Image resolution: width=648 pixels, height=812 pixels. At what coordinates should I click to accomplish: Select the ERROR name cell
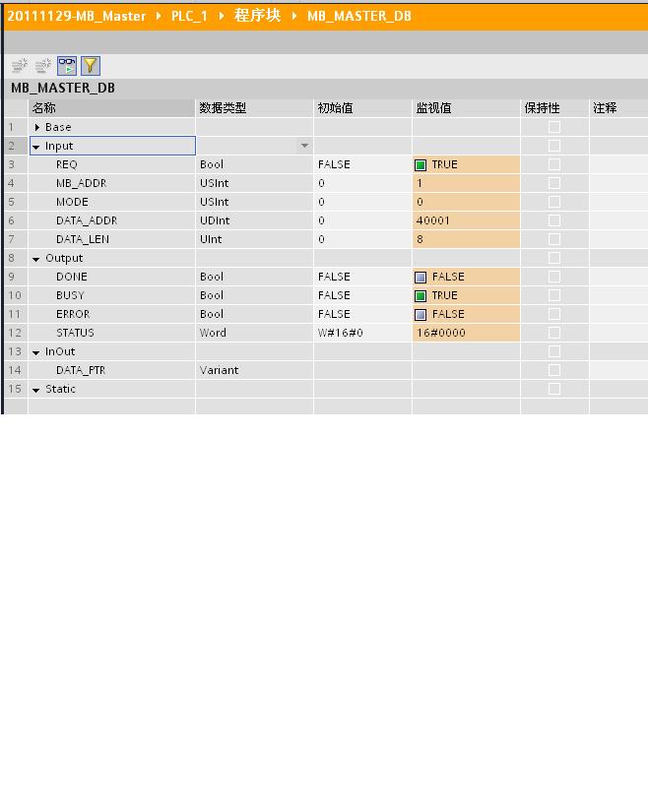[x=111, y=314]
